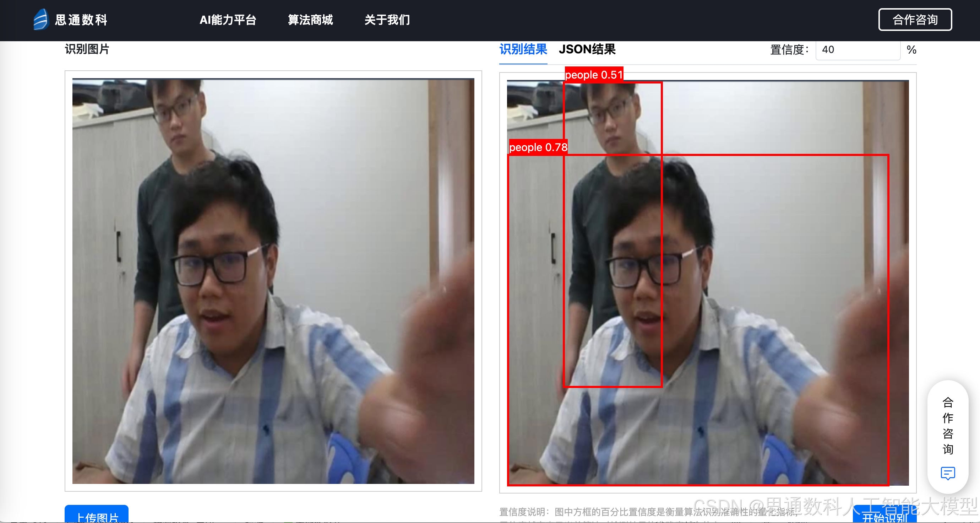Click the uploaded source image preview

coord(273,281)
